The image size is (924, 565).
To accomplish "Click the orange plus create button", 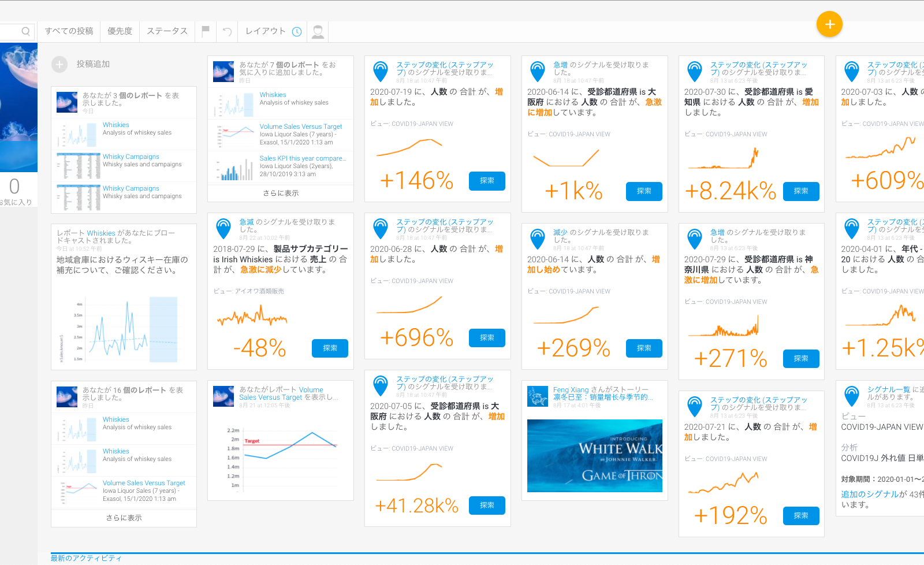I will (x=829, y=24).
